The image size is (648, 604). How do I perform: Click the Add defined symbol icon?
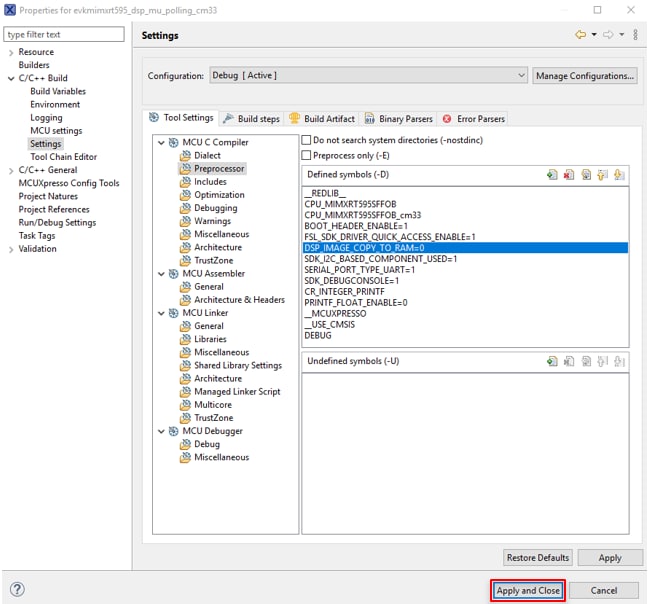point(552,175)
